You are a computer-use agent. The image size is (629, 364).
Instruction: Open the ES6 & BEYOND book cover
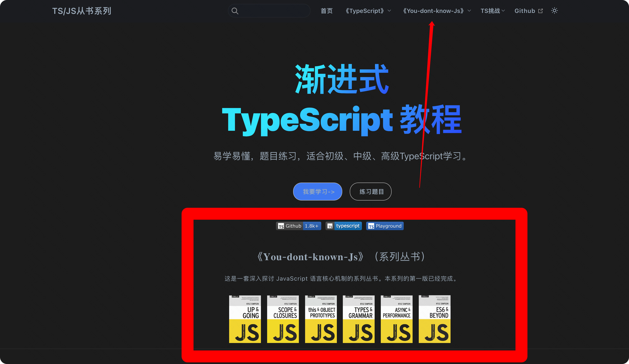(x=435, y=319)
